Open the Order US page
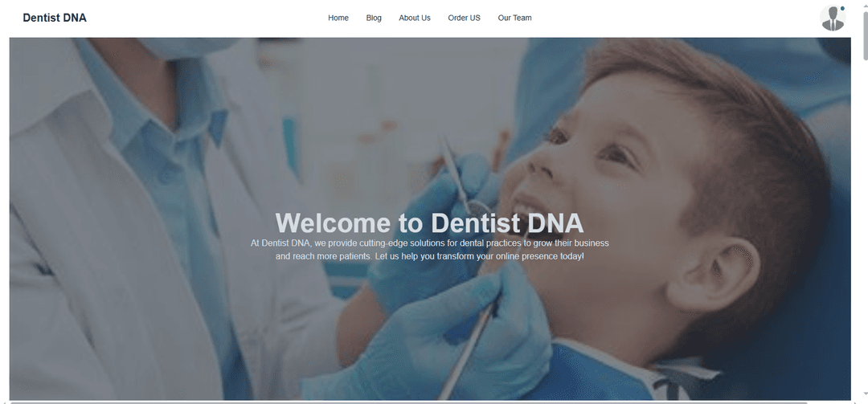This screenshot has width=868, height=404. point(464,18)
